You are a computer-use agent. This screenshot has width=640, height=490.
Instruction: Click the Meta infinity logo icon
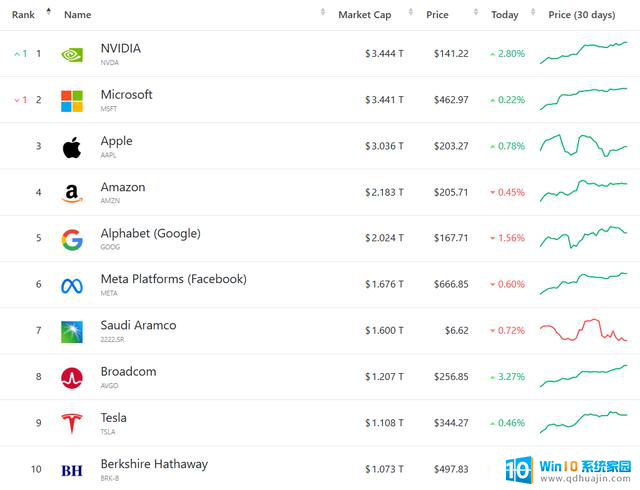tap(72, 286)
